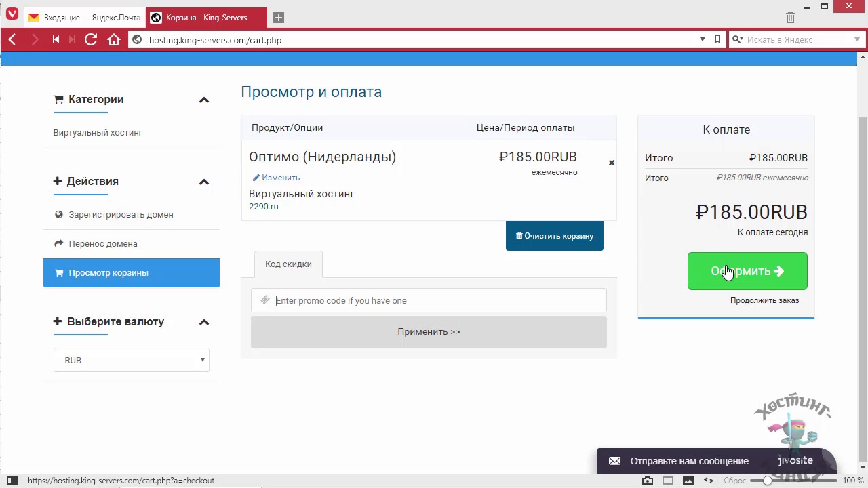
Task: Click the site info globe icon
Action: [x=137, y=40]
